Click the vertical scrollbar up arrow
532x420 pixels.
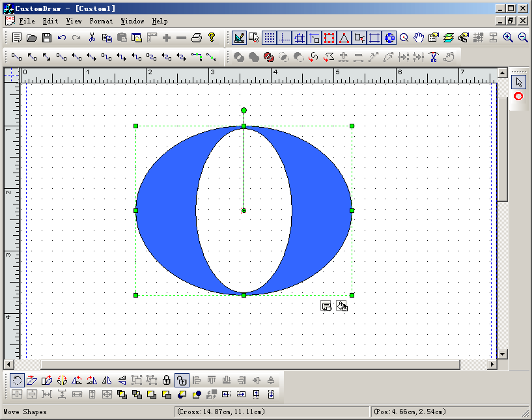click(502, 72)
